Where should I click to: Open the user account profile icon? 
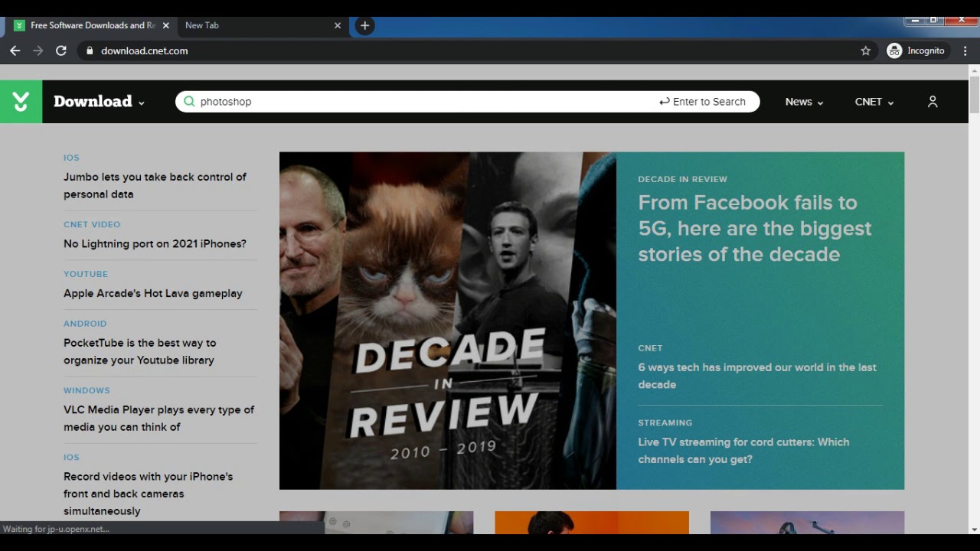933,101
